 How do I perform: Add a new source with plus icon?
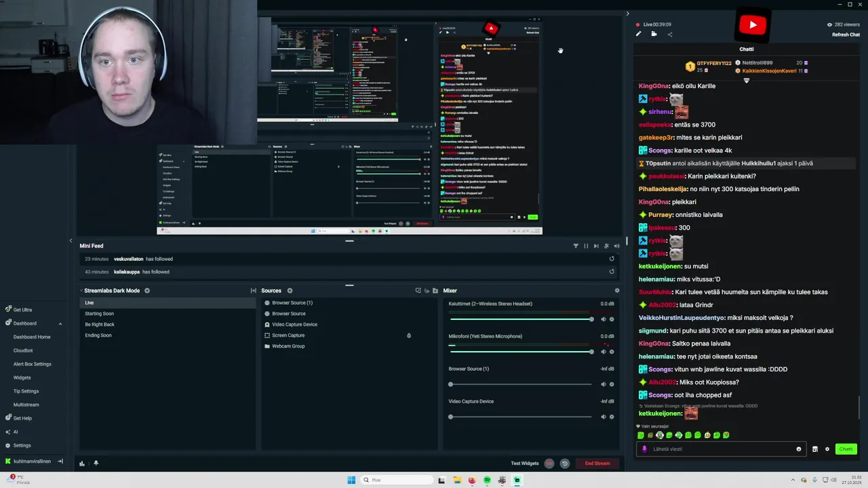click(290, 291)
